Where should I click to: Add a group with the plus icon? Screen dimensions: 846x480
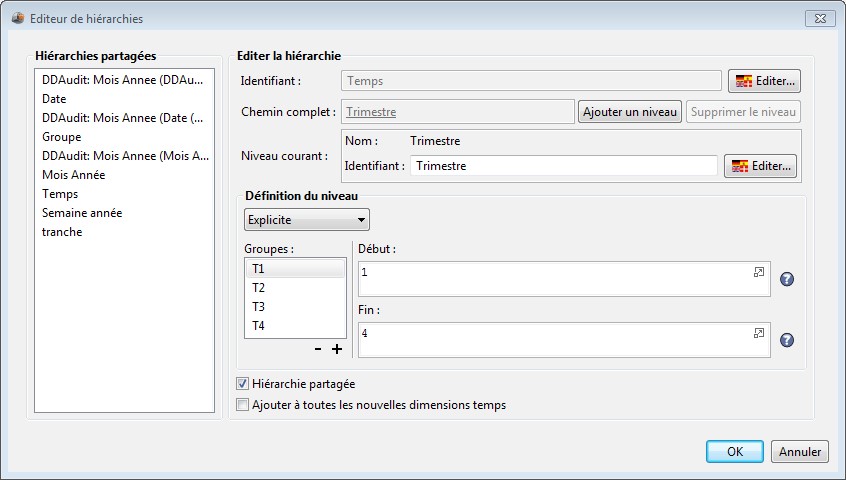pos(337,349)
